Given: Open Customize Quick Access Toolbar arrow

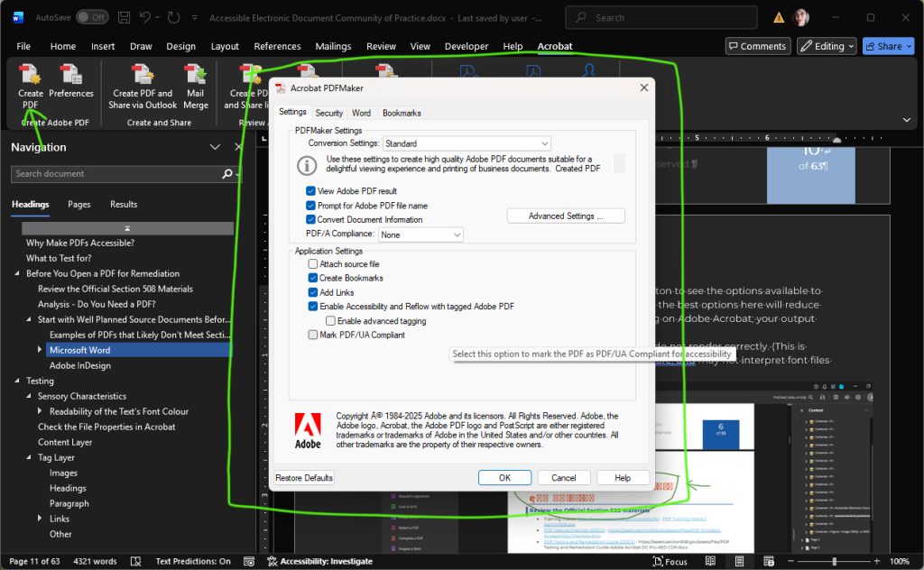Looking at the screenshot, I should click(x=195, y=18).
